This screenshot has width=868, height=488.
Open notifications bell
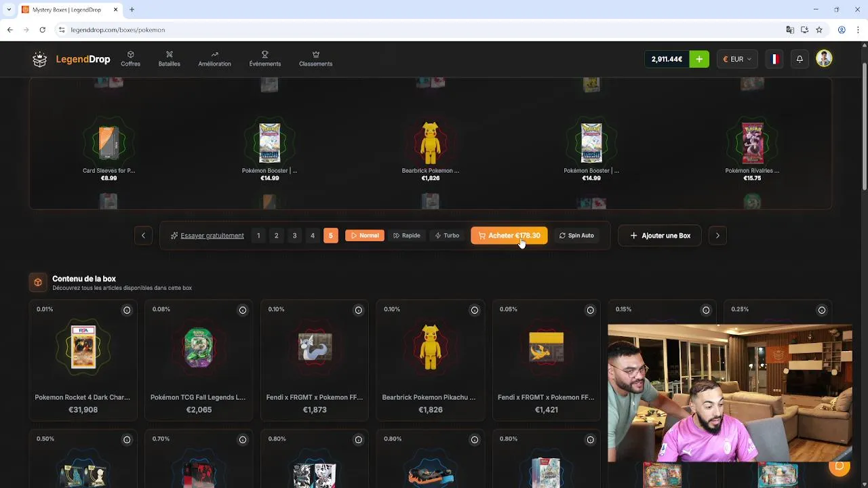(800, 59)
